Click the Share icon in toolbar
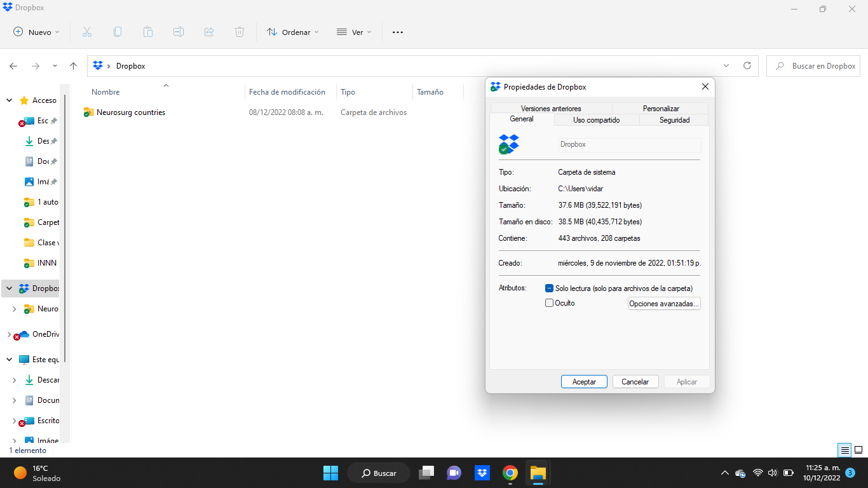The width and height of the screenshot is (868, 488). [209, 32]
